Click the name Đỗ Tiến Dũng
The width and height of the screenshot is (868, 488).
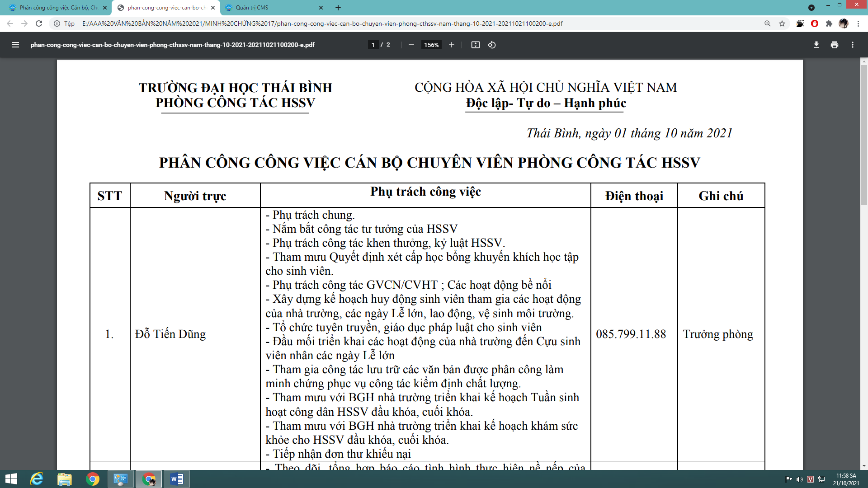click(170, 334)
